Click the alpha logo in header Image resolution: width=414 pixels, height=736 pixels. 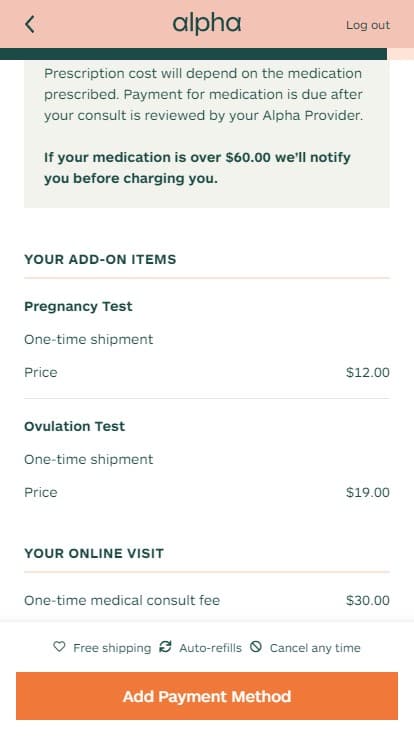207,24
